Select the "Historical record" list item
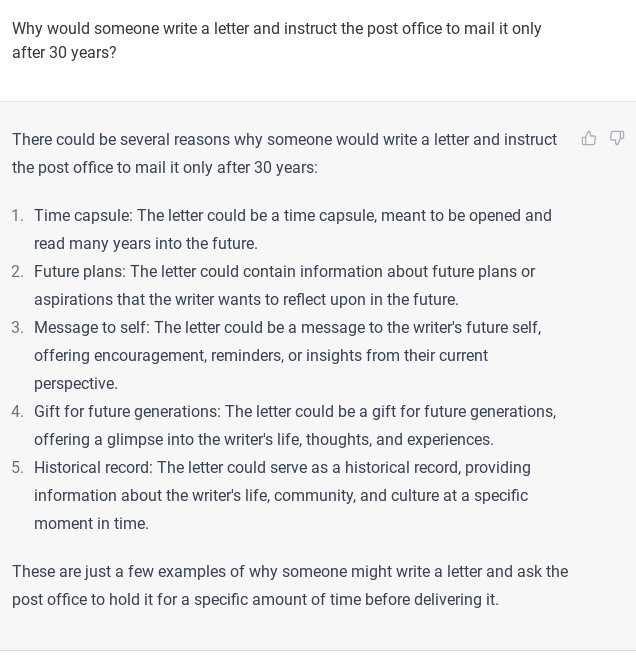 [x=282, y=468]
